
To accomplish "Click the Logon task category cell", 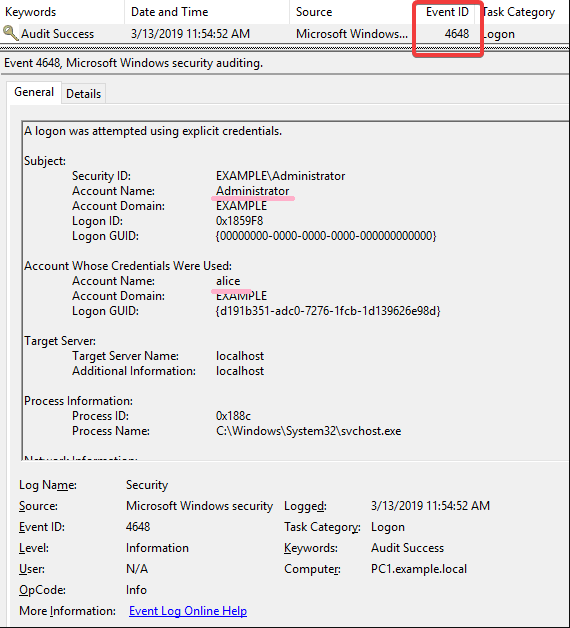I will [498, 34].
